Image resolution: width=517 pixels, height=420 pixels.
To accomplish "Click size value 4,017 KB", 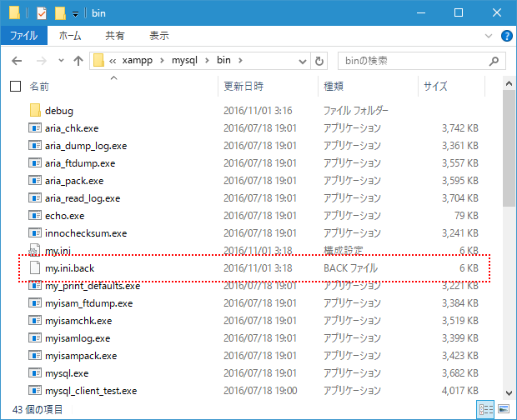I will tap(460, 390).
